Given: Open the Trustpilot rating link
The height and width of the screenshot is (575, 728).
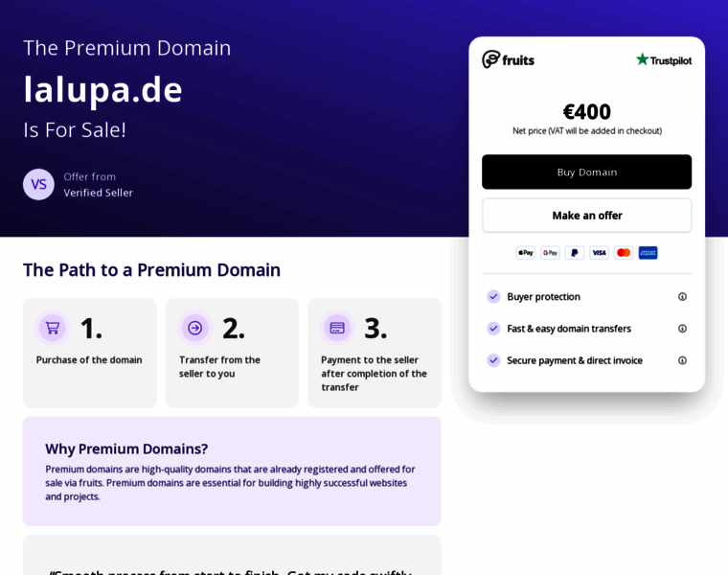Looking at the screenshot, I should (x=663, y=59).
